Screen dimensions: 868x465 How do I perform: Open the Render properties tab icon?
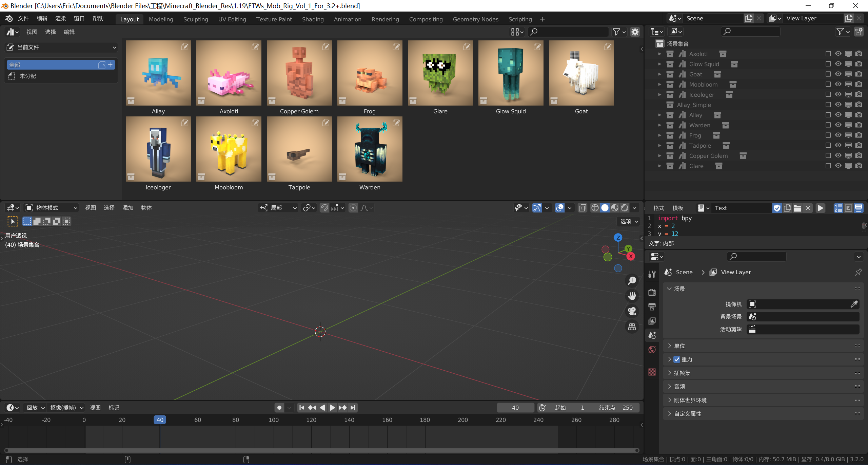click(652, 292)
